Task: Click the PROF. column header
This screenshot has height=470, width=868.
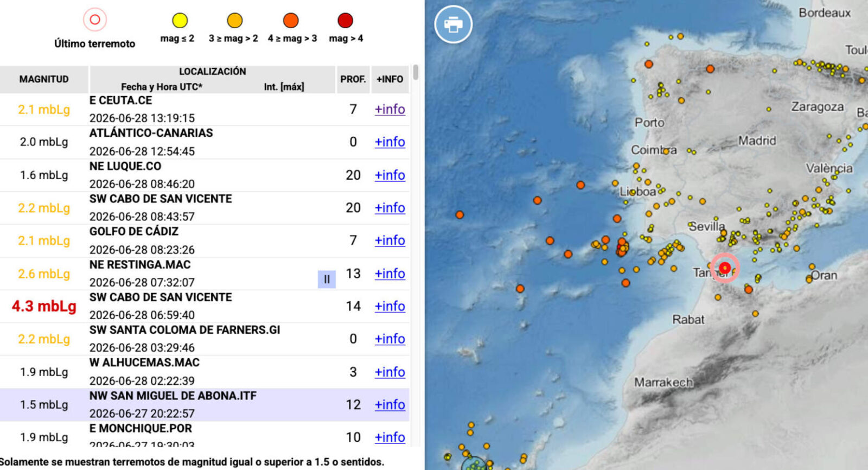Action: point(353,79)
